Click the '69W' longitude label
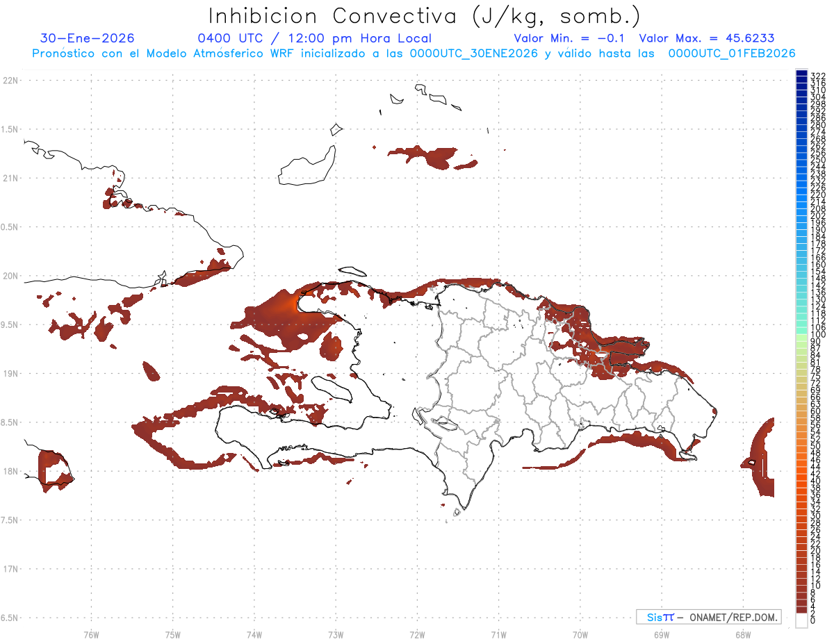This screenshot has width=834, height=644. [x=662, y=634]
